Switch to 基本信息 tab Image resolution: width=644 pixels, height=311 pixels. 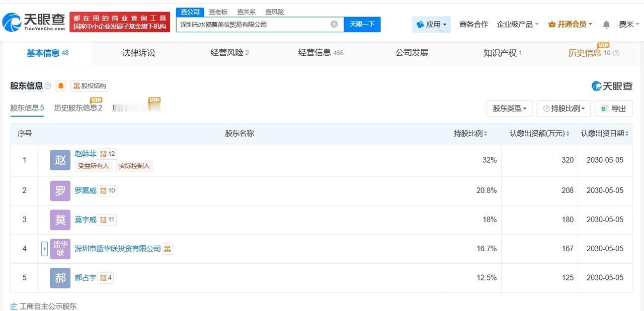(48, 53)
